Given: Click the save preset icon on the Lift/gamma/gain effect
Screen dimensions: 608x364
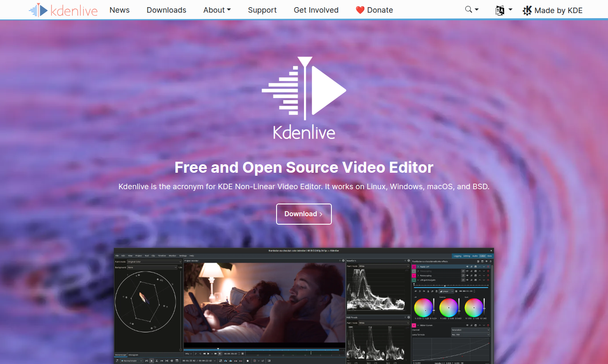Looking at the screenshot, I should pyautogui.click(x=475, y=280).
